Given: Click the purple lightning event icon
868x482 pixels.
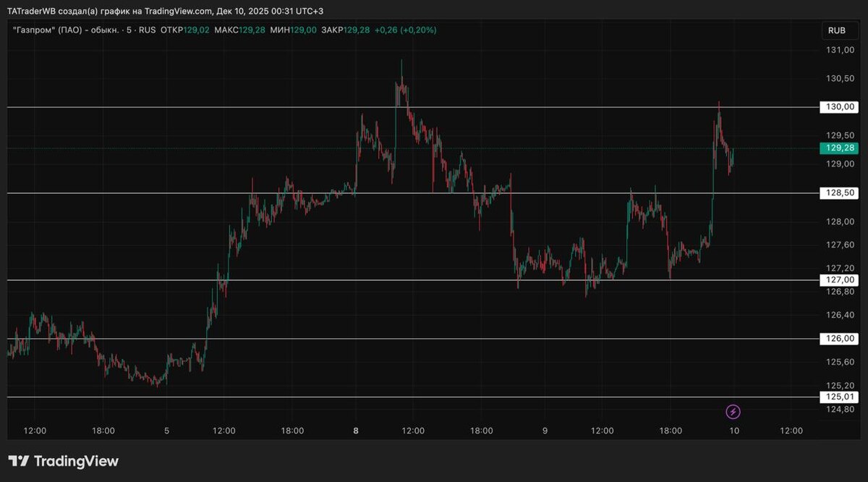Looking at the screenshot, I should click(733, 412).
